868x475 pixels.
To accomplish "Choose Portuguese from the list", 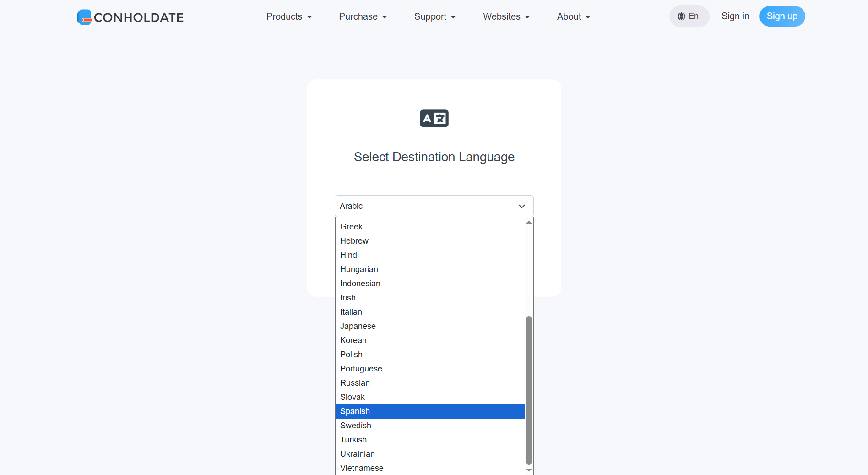I will coord(430,369).
